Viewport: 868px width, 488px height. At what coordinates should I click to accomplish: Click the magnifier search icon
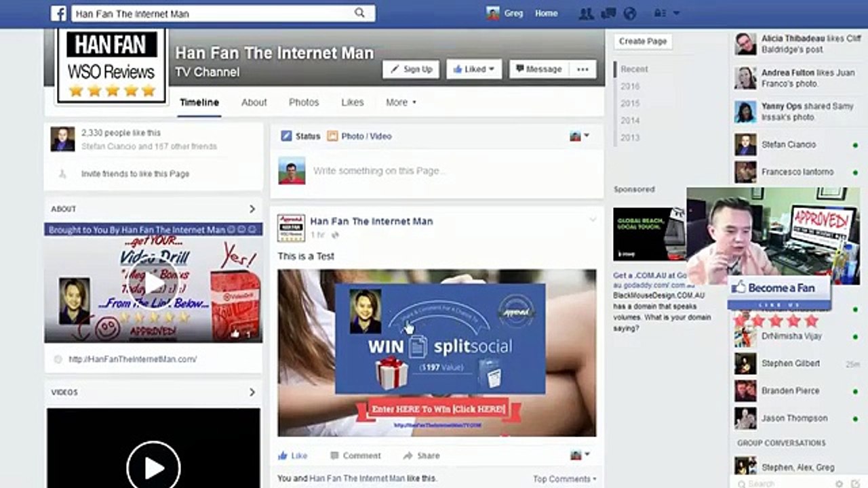point(359,14)
